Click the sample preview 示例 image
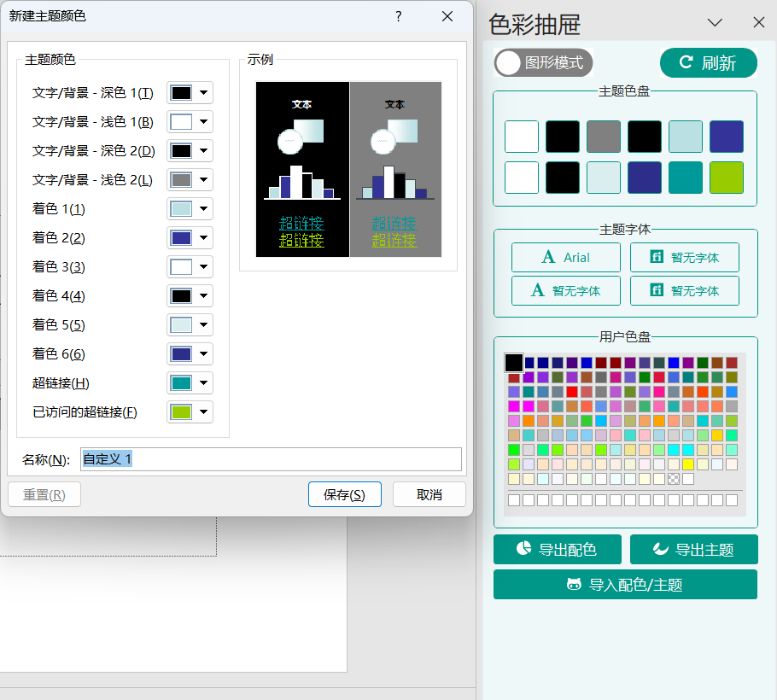 coord(348,169)
